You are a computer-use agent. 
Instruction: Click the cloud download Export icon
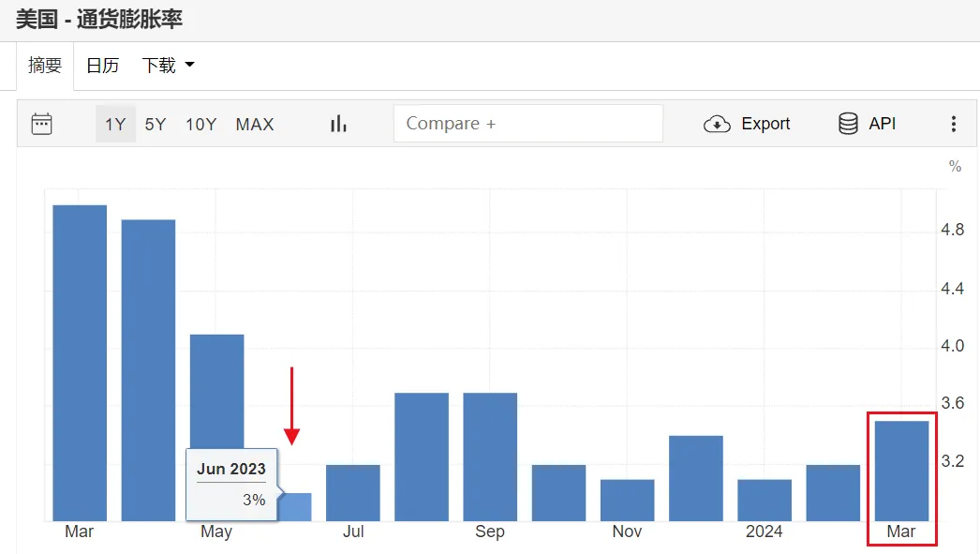pos(717,124)
